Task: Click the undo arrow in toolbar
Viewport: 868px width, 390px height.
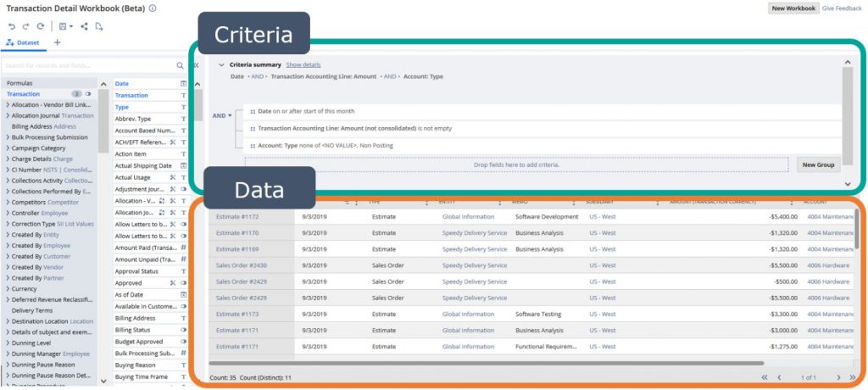Action: (x=12, y=26)
